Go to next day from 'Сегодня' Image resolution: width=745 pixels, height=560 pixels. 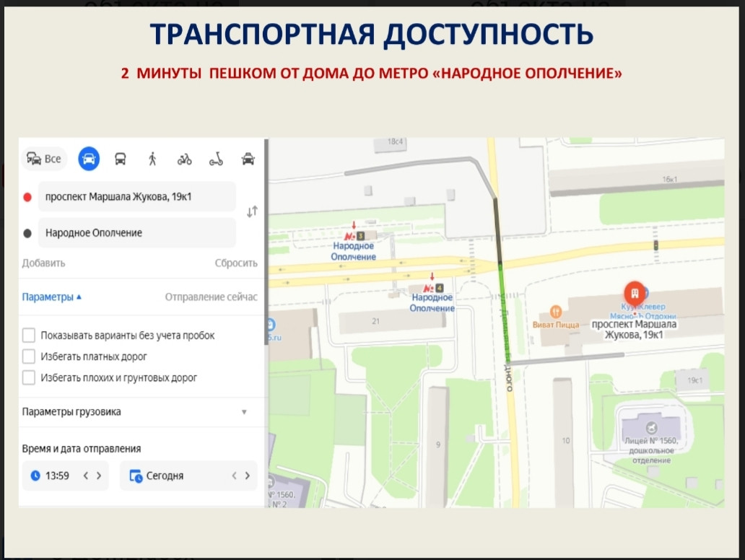pos(247,476)
